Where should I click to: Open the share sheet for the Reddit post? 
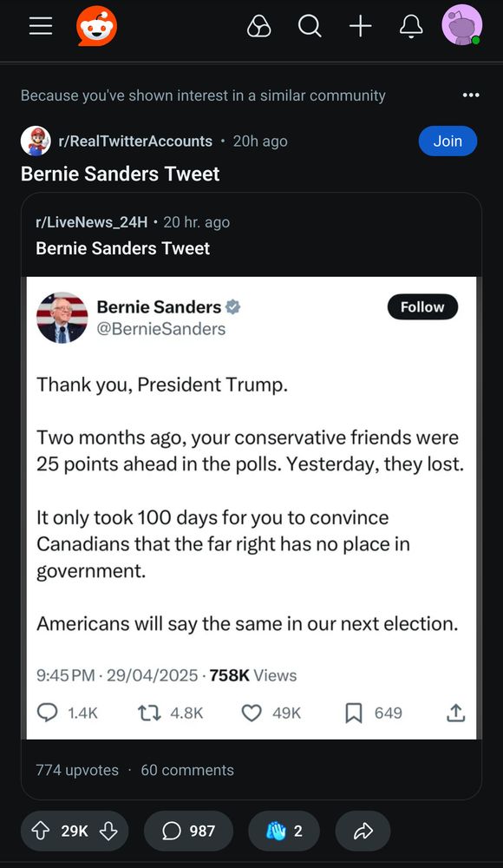(363, 831)
